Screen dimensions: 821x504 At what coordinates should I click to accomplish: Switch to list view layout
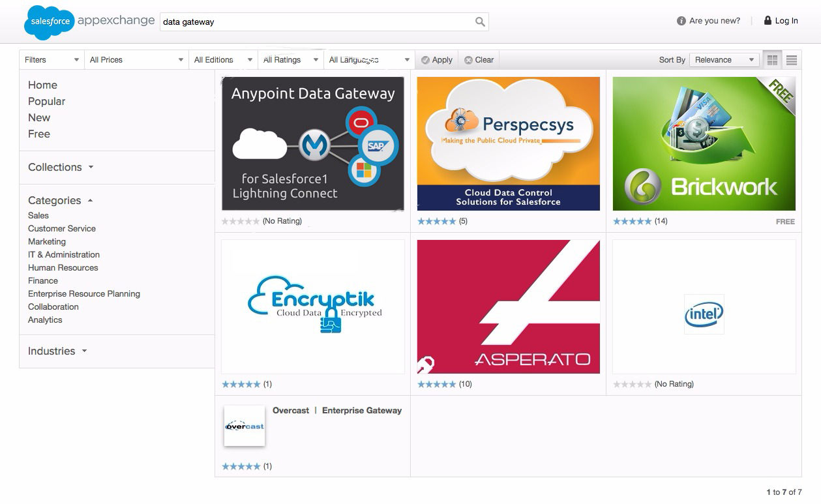tap(792, 60)
